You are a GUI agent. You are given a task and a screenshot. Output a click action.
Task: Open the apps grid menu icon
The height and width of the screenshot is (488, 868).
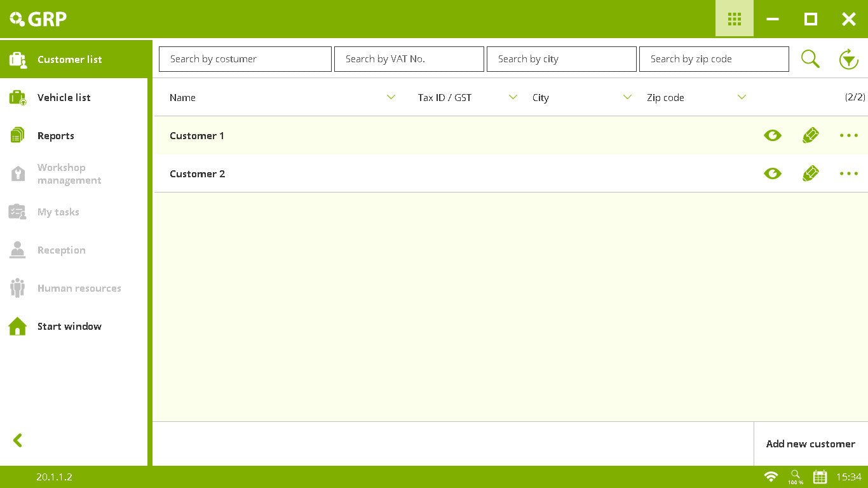click(734, 19)
